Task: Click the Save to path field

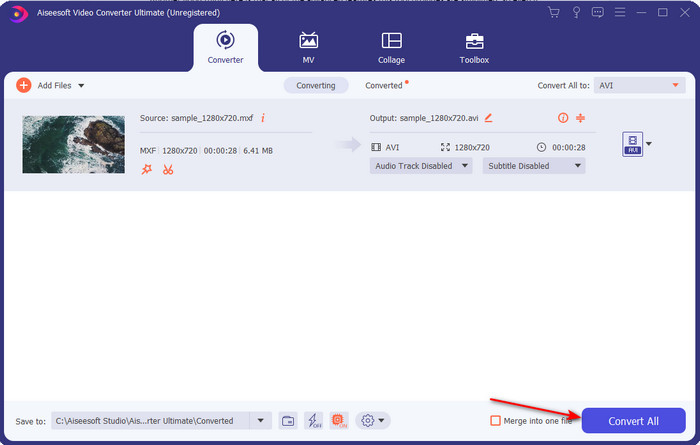Action: (x=150, y=420)
